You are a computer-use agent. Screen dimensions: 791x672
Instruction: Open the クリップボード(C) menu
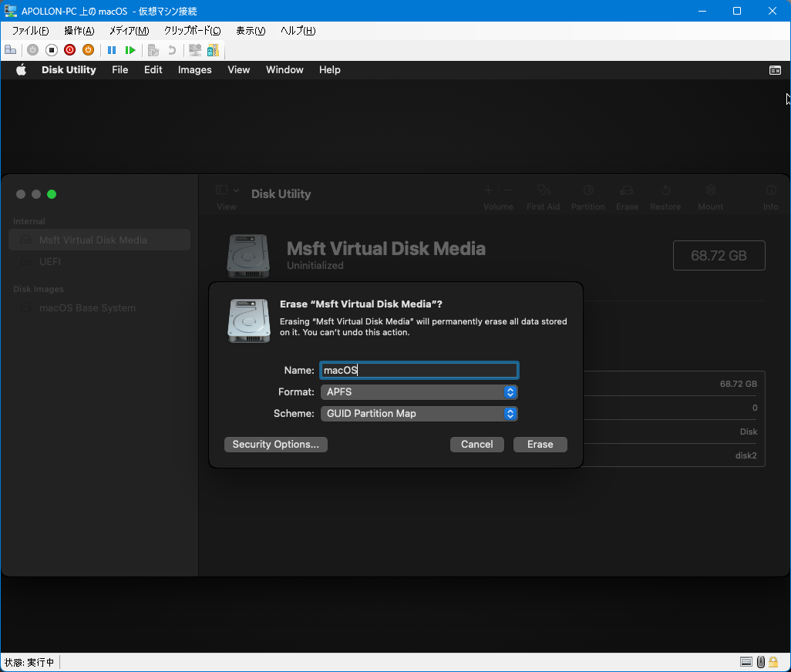192,31
